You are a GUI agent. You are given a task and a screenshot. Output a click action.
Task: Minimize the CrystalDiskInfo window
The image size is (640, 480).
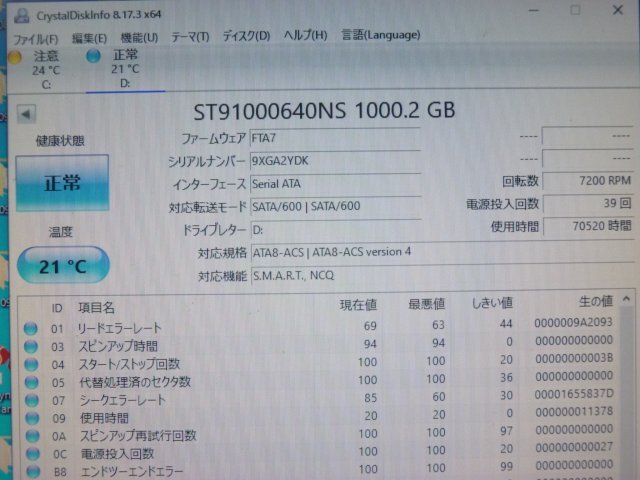[x=533, y=11]
